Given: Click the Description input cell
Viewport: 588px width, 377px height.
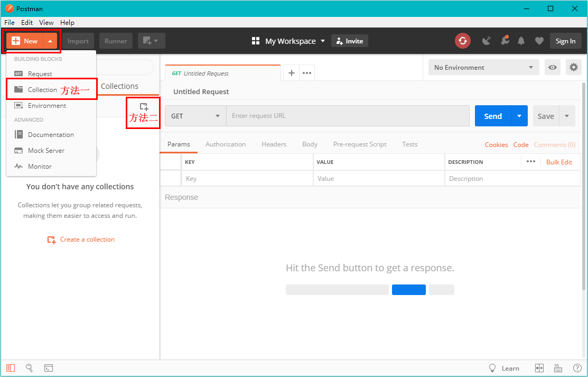Looking at the screenshot, I should tap(512, 179).
